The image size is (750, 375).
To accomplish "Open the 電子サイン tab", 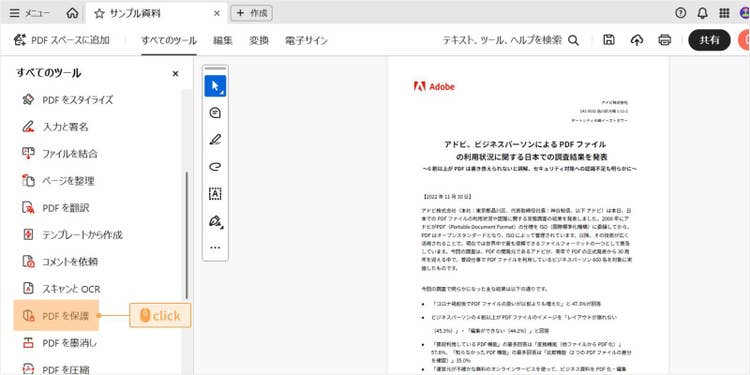I will [306, 40].
